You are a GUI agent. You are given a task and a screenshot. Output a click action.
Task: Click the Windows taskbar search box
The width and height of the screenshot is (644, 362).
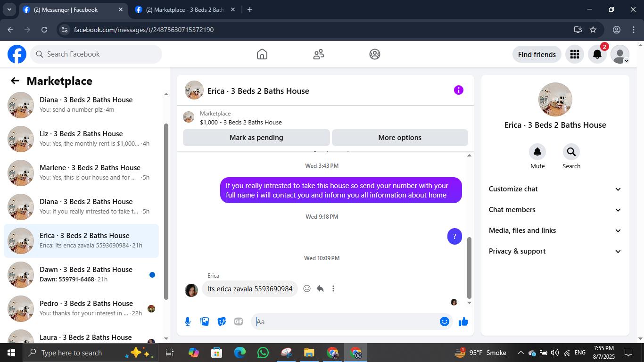90,353
